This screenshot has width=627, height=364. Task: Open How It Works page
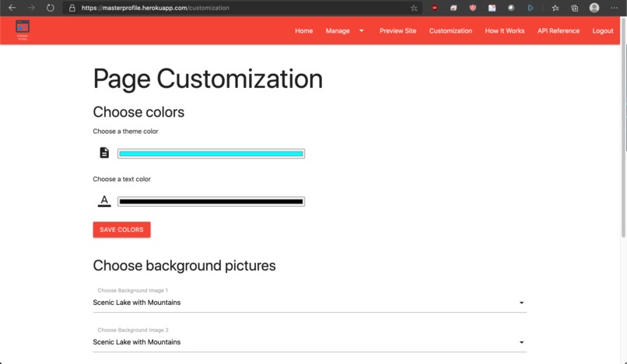[x=505, y=31]
